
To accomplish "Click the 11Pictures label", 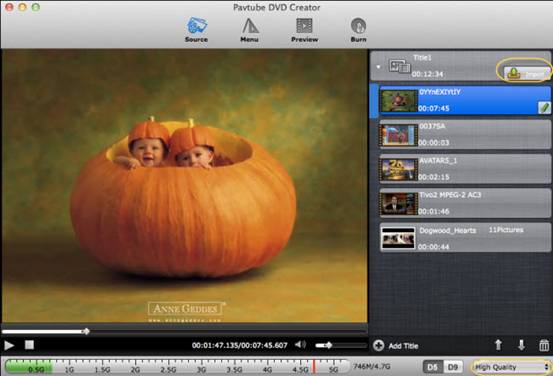I will tap(506, 230).
